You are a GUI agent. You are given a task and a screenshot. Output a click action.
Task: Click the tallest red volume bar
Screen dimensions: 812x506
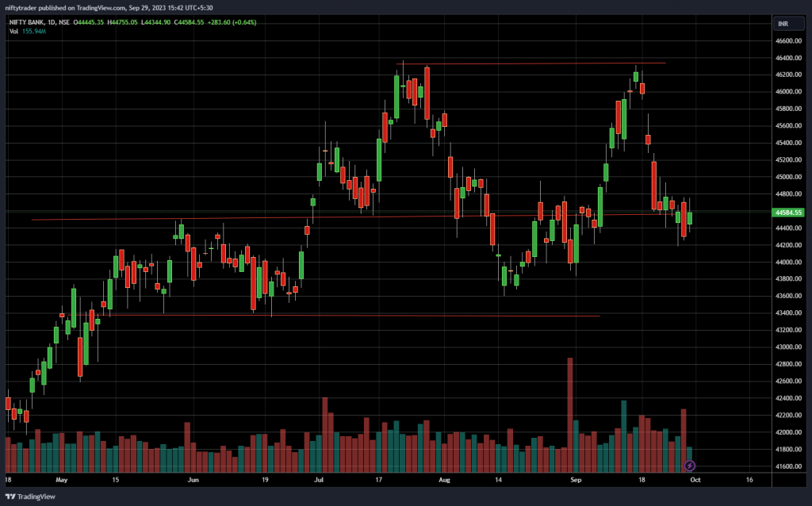pyautogui.click(x=569, y=414)
